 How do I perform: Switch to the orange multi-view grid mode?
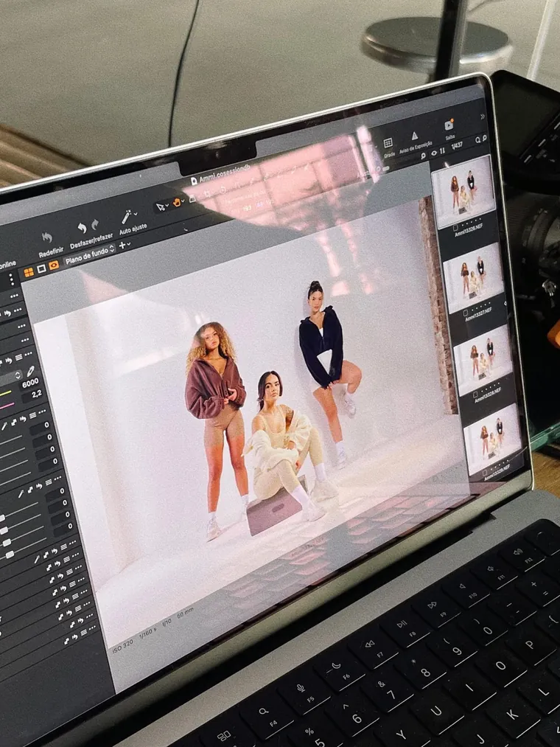point(29,272)
